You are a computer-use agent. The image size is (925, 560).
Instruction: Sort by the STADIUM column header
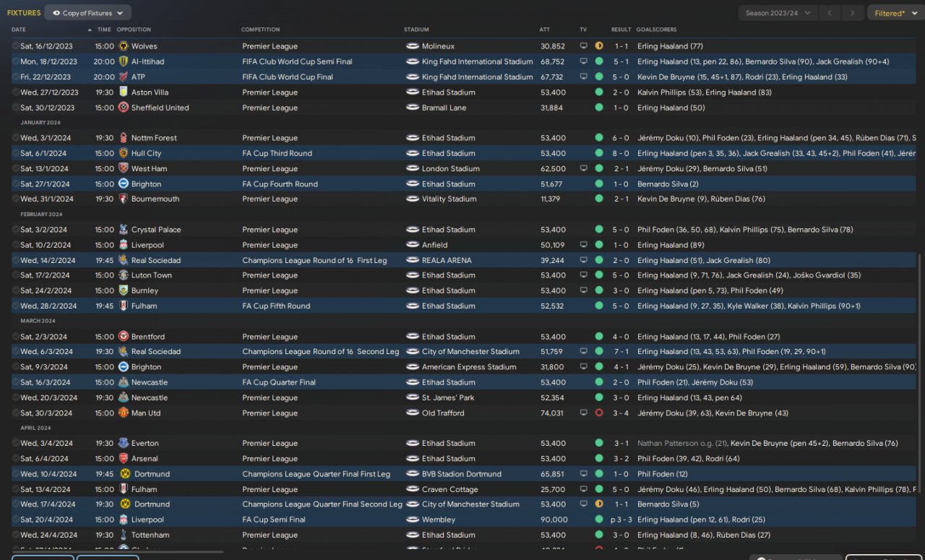pos(416,30)
